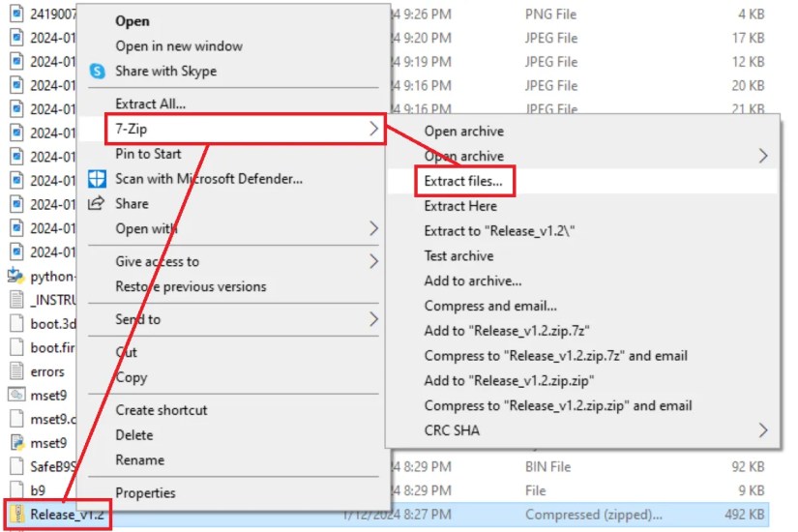This screenshot has width=798, height=532.
Task: Choose Cut from the context menu
Action: coord(126,352)
